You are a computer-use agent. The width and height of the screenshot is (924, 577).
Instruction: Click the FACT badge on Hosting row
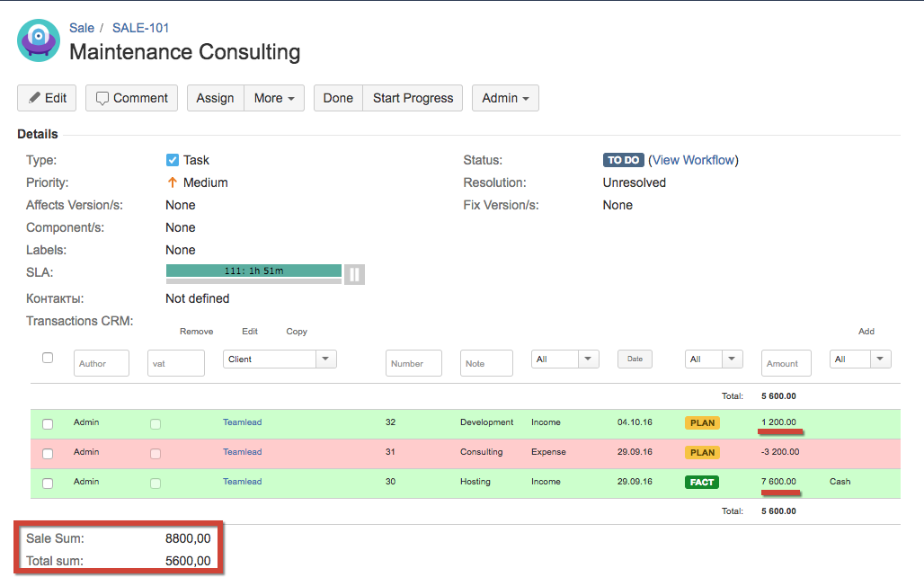(x=702, y=482)
